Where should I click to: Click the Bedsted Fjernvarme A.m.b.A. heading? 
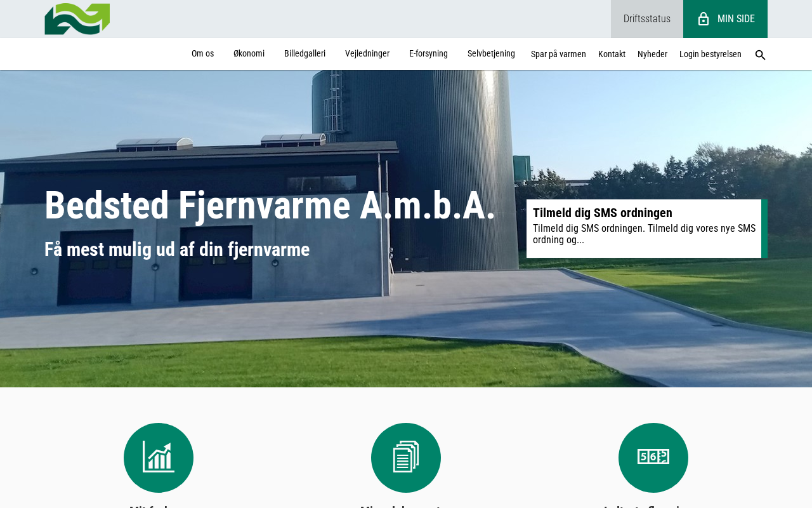coord(270,205)
